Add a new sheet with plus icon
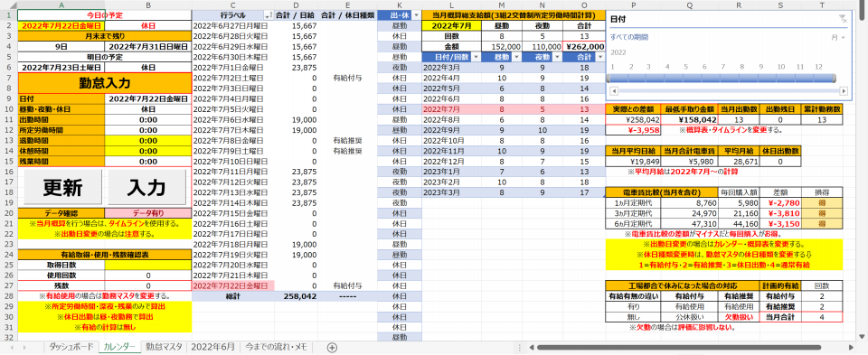868x355 pixels. [x=332, y=347]
